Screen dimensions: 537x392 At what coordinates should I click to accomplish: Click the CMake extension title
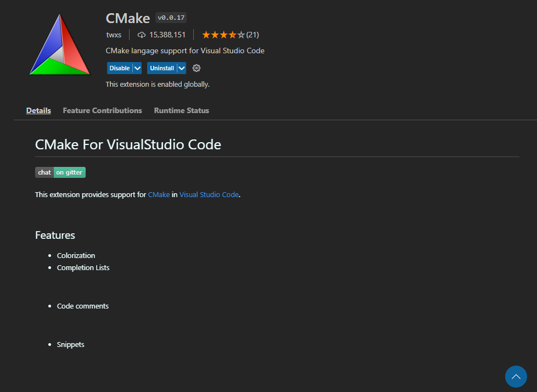127,18
